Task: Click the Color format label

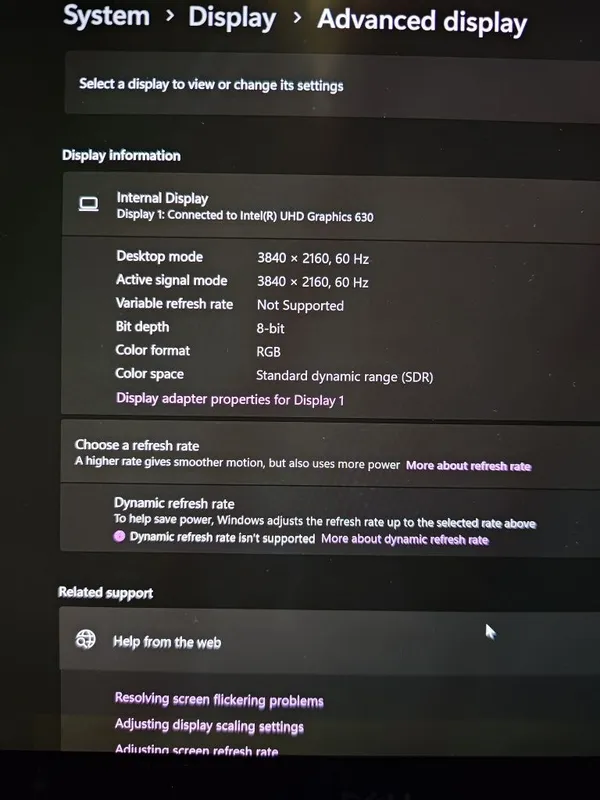Action: coord(153,350)
